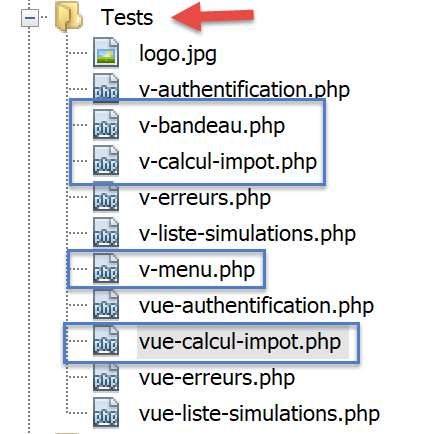
Task: Click the v-calcul-impot.php PHP icon
Action: pos(106,160)
